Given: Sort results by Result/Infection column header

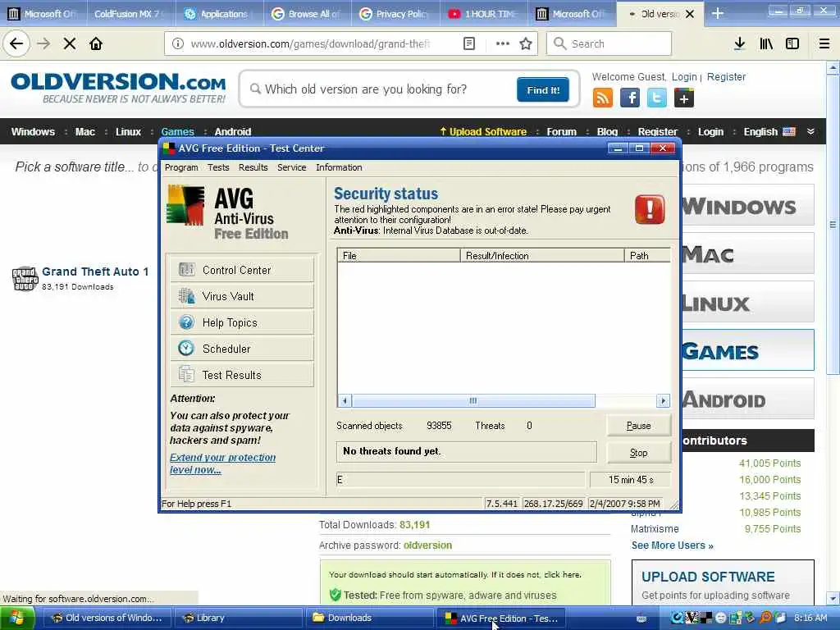Looking at the screenshot, I should tap(542, 256).
